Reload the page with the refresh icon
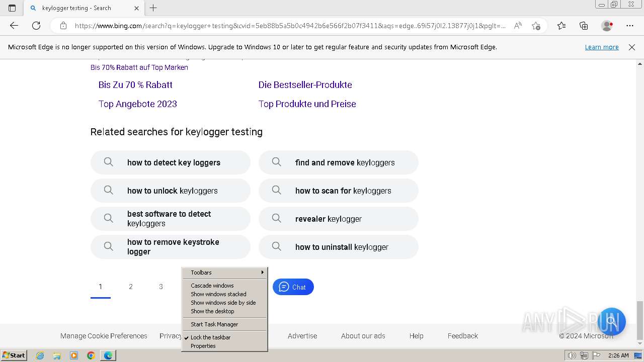Image resolution: width=644 pixels, height=362 pixels. pyautogui.click(x=36, y=26)
